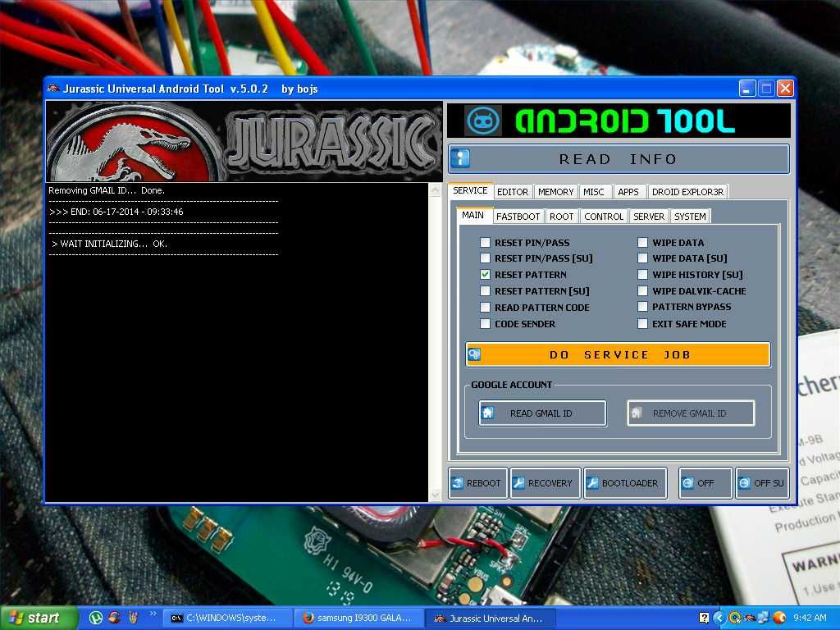Open the Windows Start menu

pyautogui.click(x=39, y=619)
